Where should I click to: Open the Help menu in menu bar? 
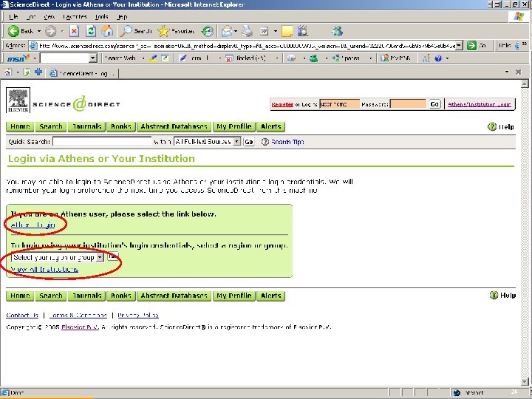[122, 16]
